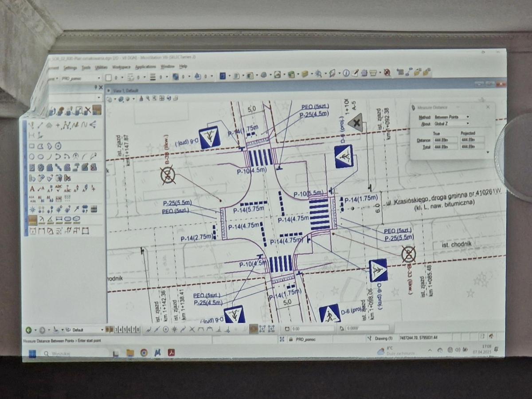Open the Window menu
The width and height of the screenshot is (532, 399).
click(168, 66)
